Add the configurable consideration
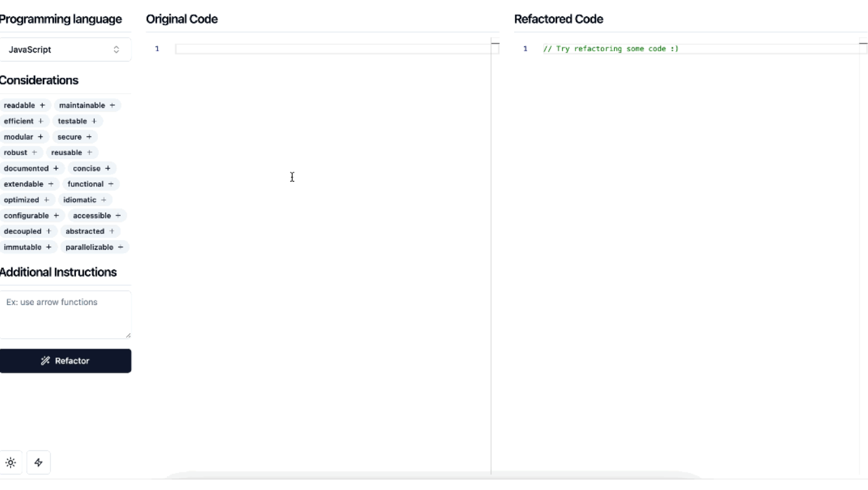868x490 pixels. pyautogui.click(x=32, y=215)
